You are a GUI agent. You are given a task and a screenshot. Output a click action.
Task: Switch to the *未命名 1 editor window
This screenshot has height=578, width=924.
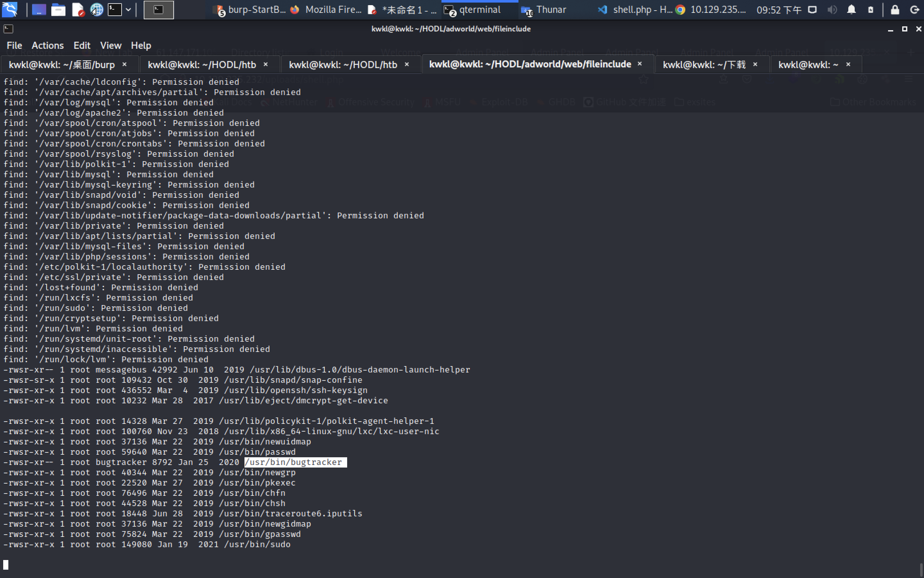402,10
